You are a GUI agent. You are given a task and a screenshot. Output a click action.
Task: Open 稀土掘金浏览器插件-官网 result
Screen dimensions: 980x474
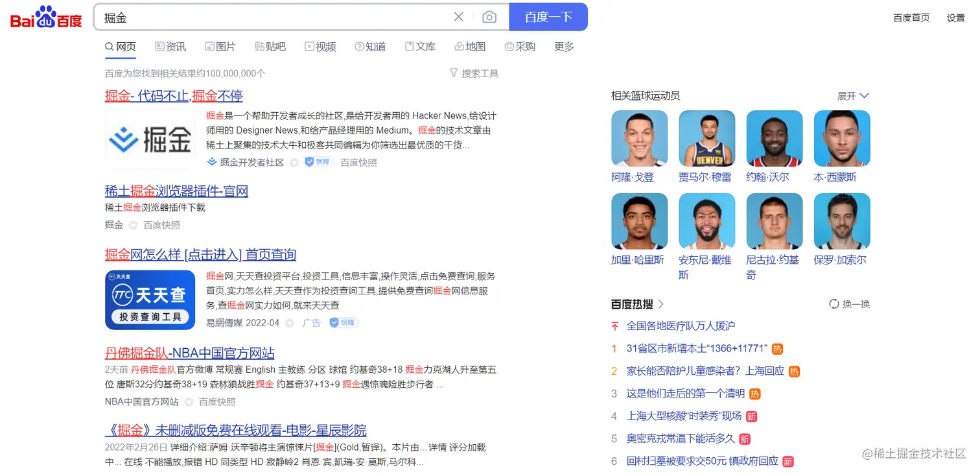[176, 191]
